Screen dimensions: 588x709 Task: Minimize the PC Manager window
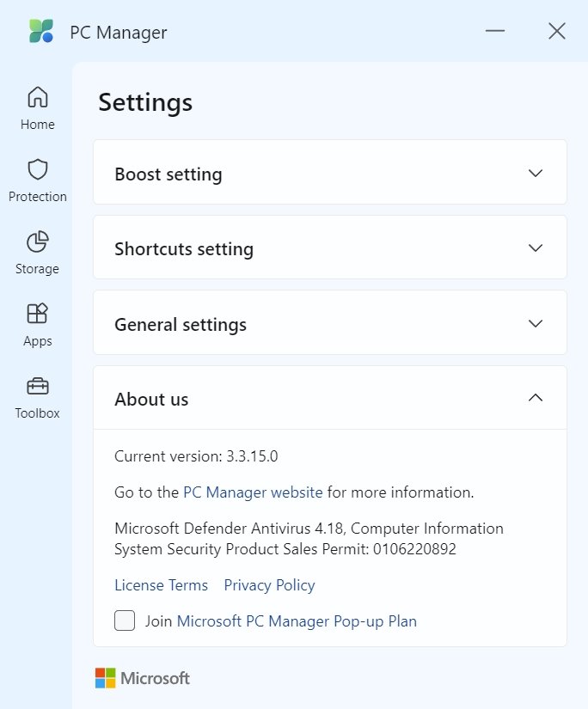click(495, 31)
